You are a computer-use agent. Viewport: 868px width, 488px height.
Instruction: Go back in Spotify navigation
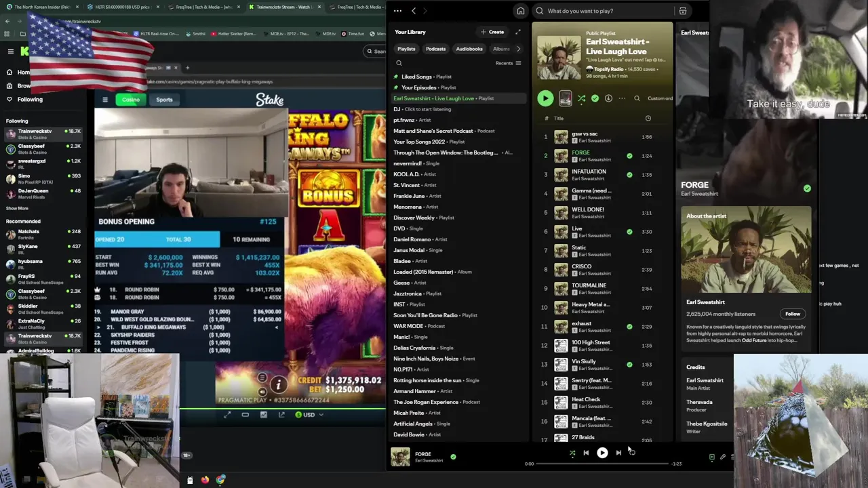click(x=414, y=11)
